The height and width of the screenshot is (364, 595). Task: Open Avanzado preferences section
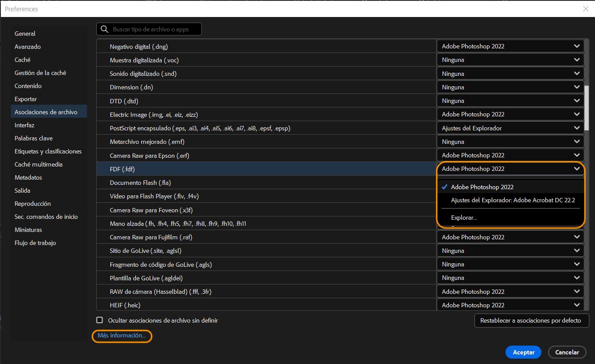pos(49,47)
